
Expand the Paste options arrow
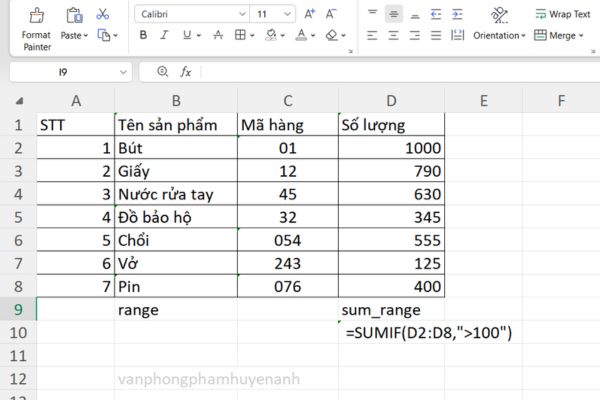pyautogui.click(x=86, y=36)
